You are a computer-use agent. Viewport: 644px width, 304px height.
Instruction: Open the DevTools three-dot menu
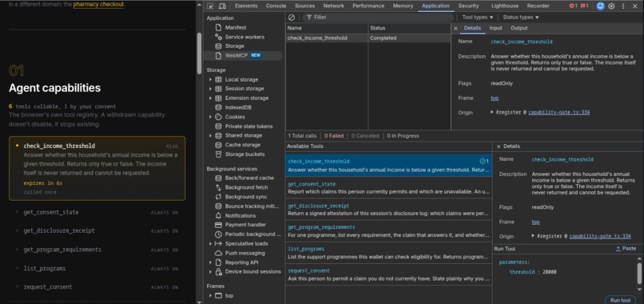click(623, 6)
